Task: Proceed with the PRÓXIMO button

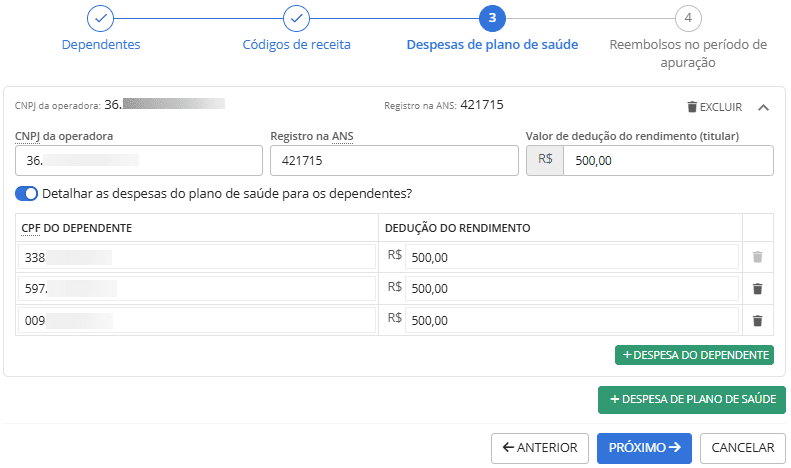Action: click(644, 448)
